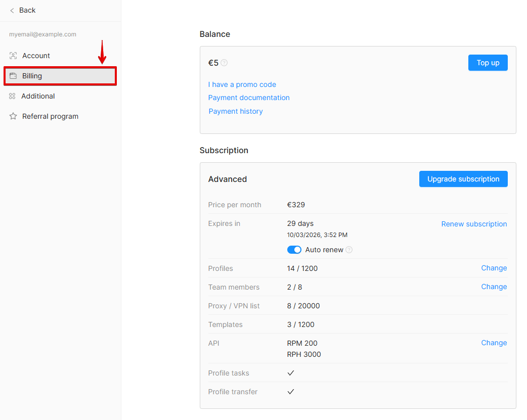Open the 'I have a promo code' link

242,85
